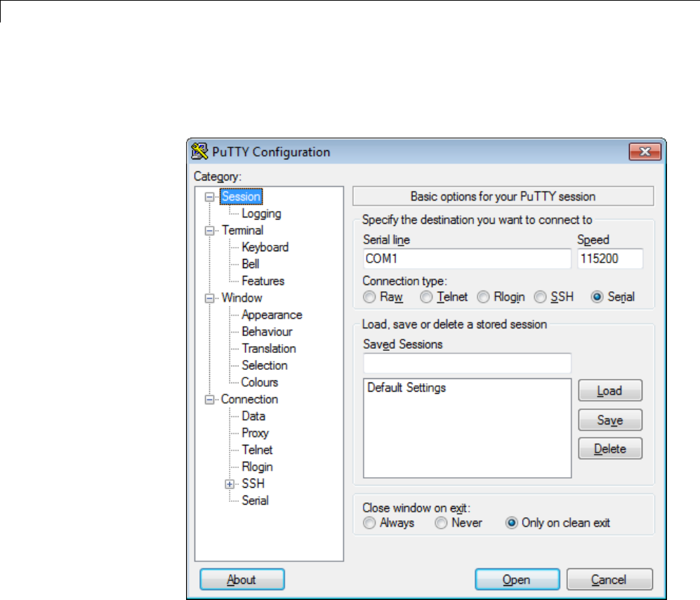Click the About button

[242, 580]
